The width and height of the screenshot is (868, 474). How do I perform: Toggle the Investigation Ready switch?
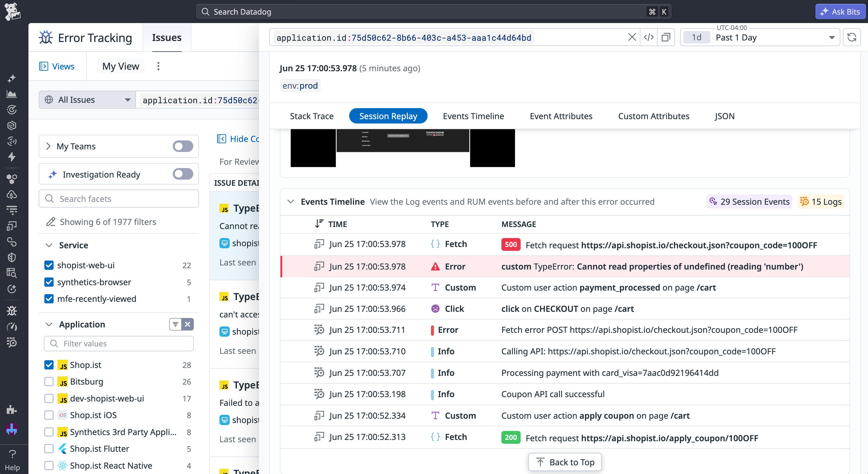coord(183,174)
